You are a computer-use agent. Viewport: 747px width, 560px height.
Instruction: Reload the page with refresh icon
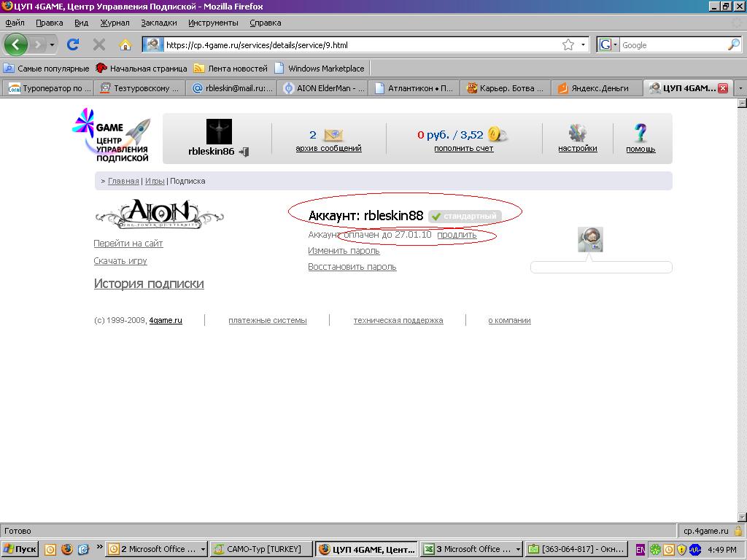coord(73,44)
